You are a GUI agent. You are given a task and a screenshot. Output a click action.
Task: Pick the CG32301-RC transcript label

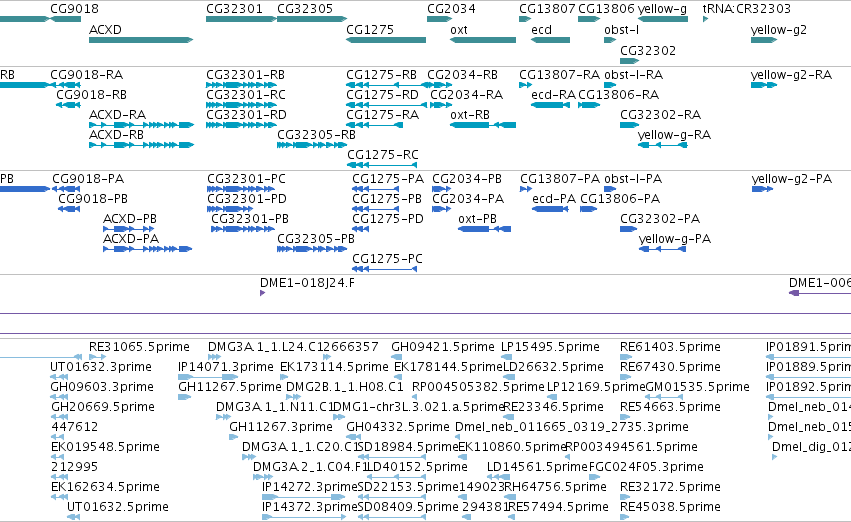point(246,95)
